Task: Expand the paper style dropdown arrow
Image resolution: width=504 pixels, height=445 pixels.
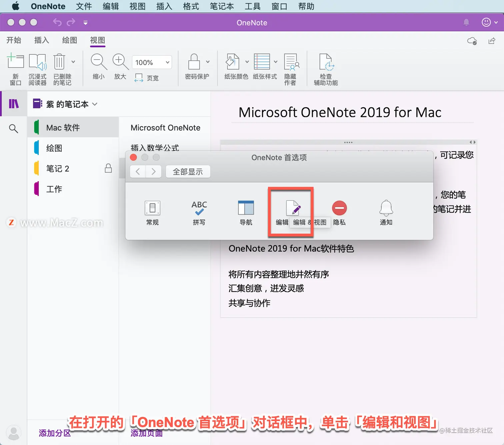Action: point(276,62)
